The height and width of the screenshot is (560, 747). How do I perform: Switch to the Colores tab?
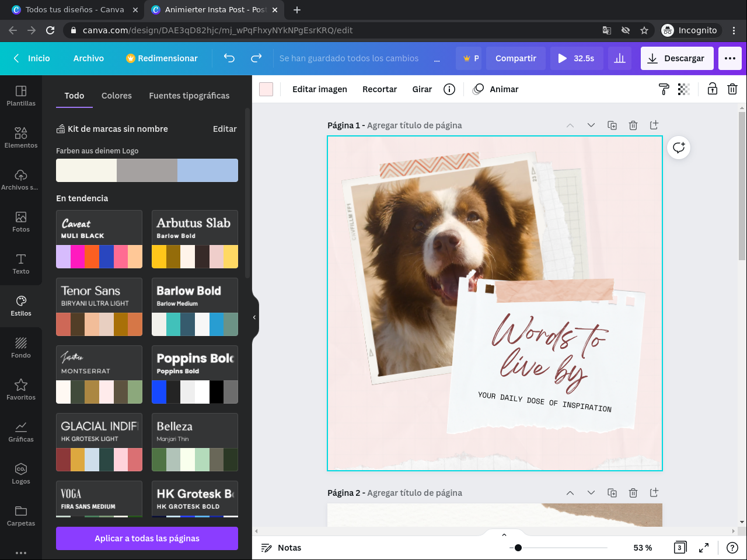117,96
